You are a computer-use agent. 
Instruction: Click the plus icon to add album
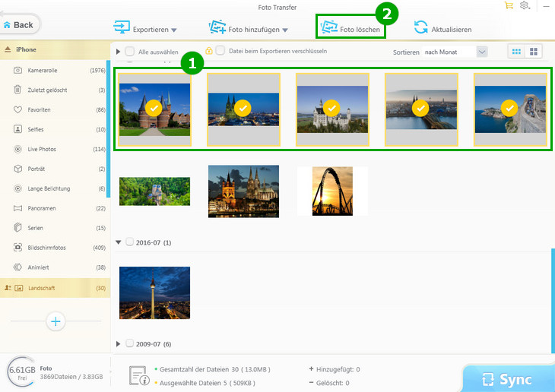[x=55, y=321]
